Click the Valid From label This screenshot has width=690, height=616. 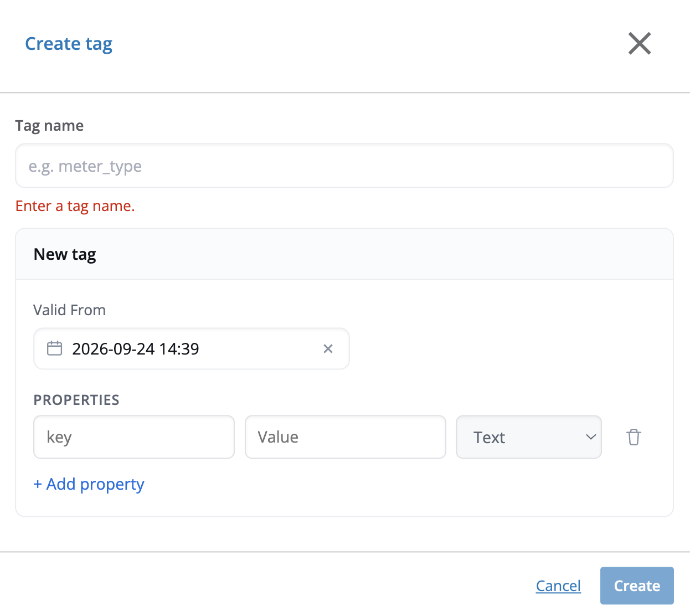coord(69,310)
